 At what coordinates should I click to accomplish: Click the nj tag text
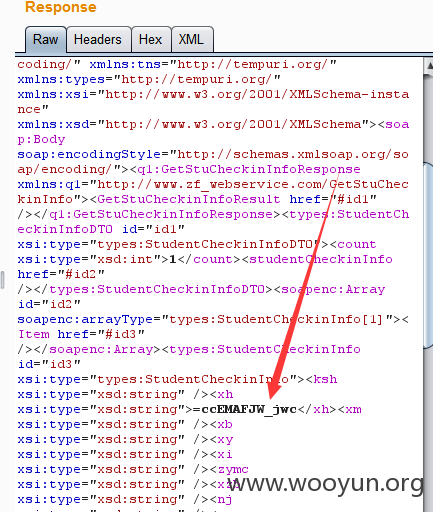point(225,499)
